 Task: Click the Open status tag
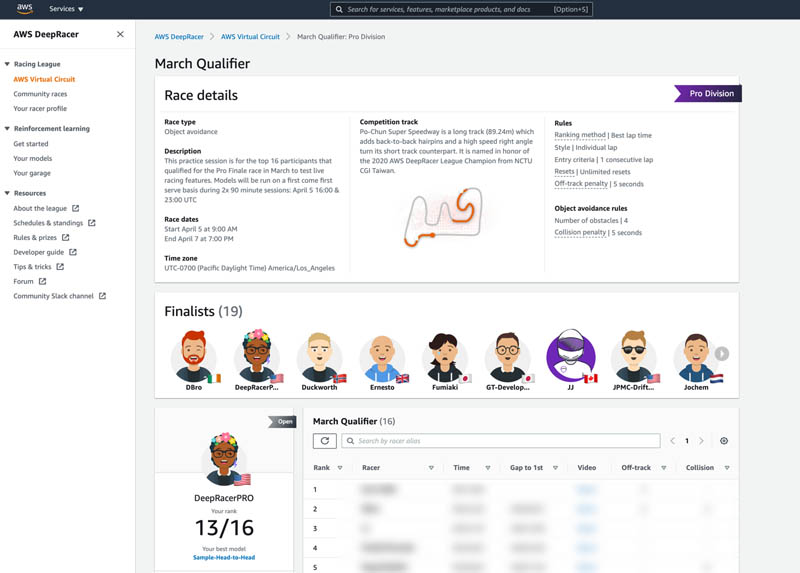[x=282, y=421]
